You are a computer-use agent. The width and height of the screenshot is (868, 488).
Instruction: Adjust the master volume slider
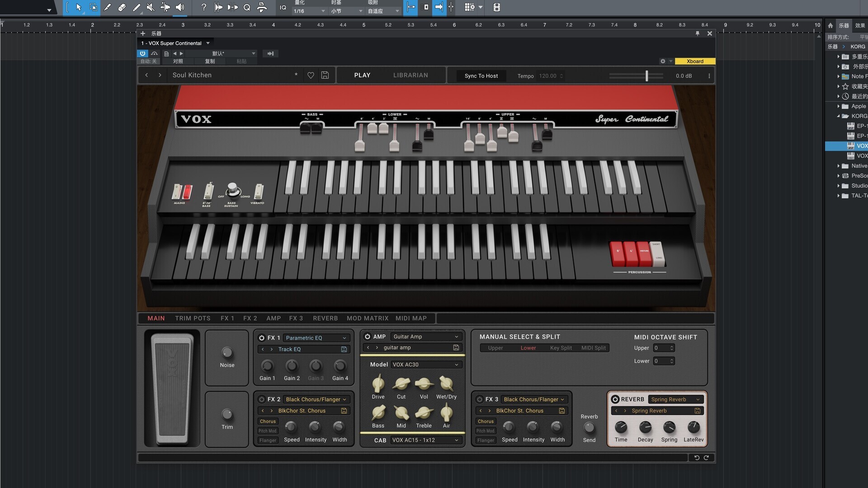[636, 76]
